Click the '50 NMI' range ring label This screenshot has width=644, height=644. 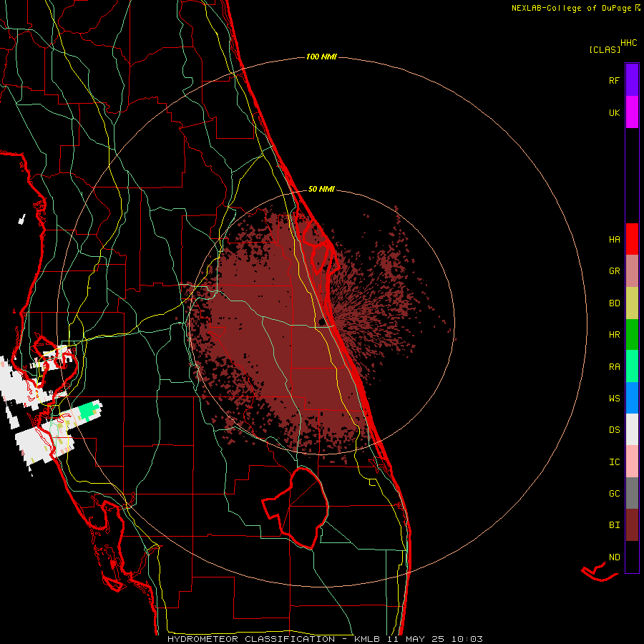pos(321,190)
